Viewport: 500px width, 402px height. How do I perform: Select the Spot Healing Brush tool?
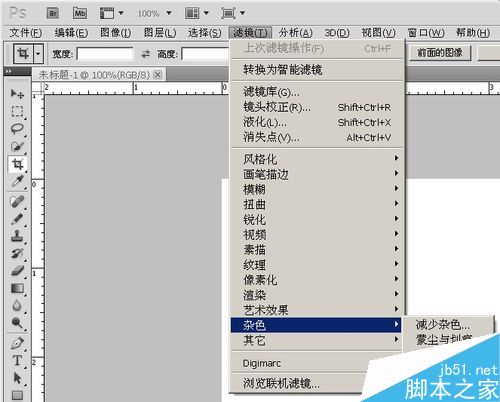[x=17, y=202]
